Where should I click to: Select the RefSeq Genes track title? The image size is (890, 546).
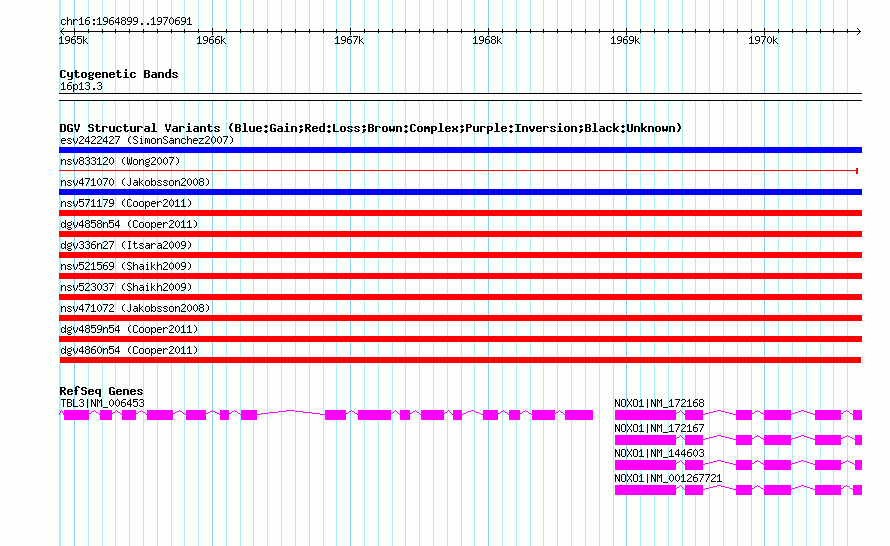click(101, 391)
